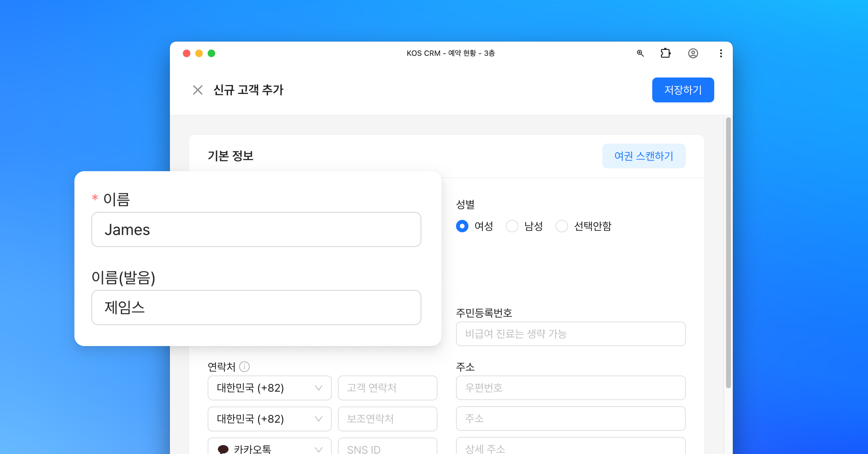Click the contact info tooltip icon

pos(244,366)
